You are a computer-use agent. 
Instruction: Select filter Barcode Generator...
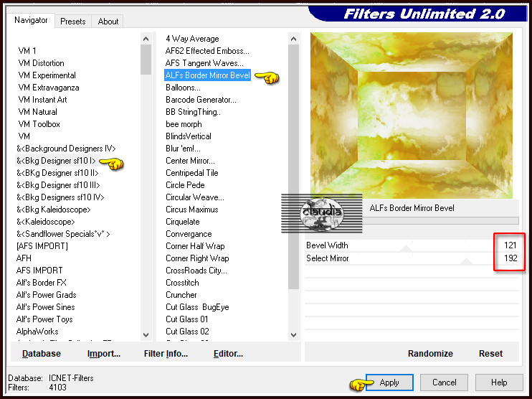point(201,100)
